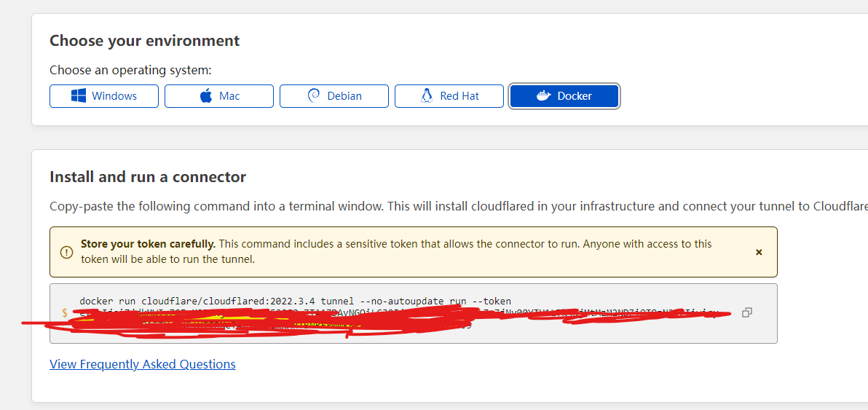Click the Install and run a connector heading
The width and height of the screenshot is (868, 410).
click(x=148, y=177)
